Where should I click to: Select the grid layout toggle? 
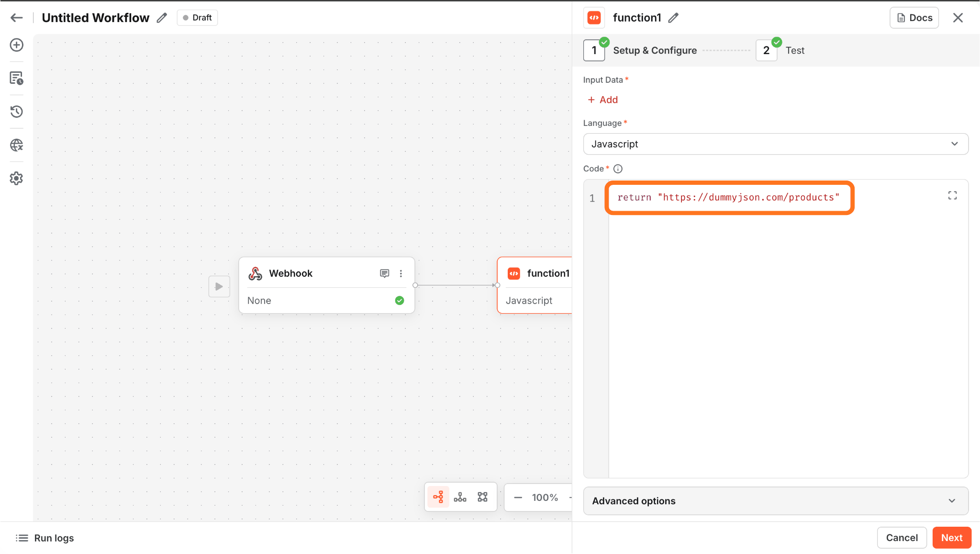[x=482, y=497]
